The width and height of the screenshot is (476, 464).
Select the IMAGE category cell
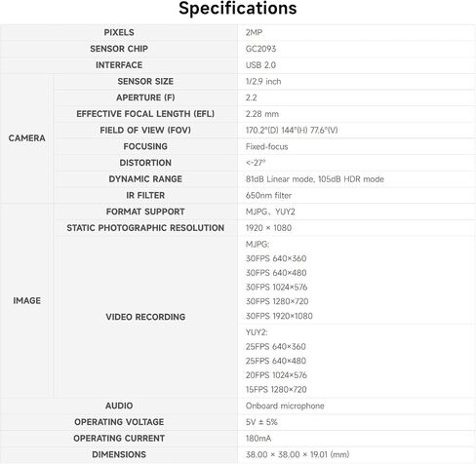click(x=26, y=300)
